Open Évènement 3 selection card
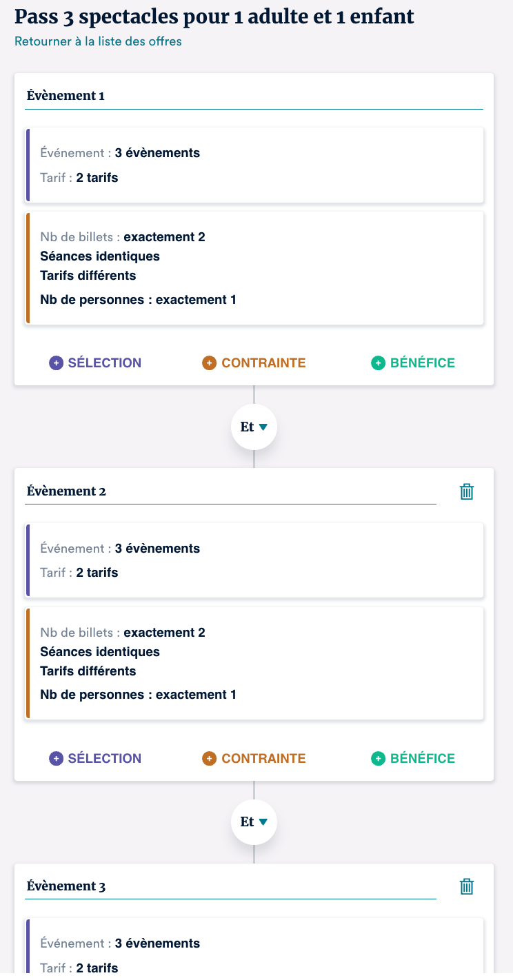This screenshot has height=980, width=513. 255,951
